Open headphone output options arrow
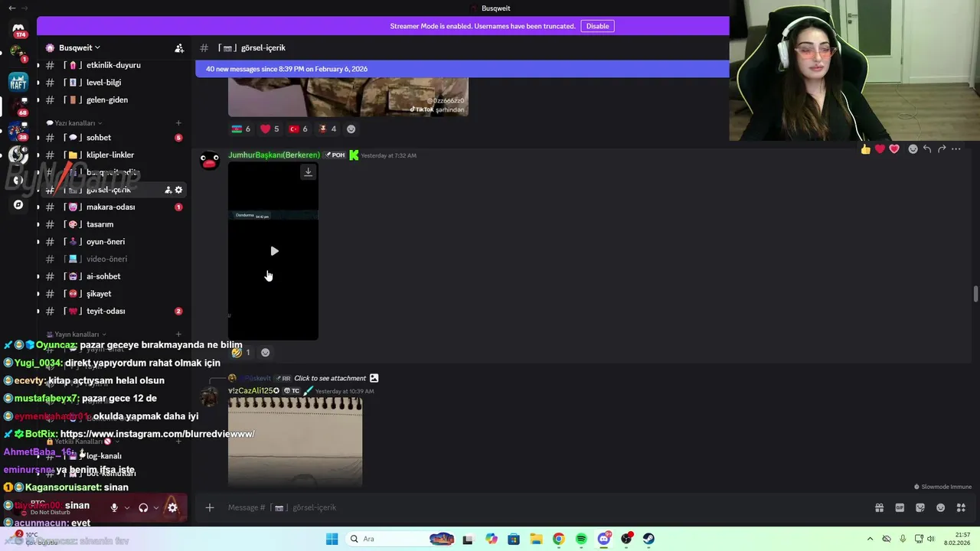 (x=156, y=507)
